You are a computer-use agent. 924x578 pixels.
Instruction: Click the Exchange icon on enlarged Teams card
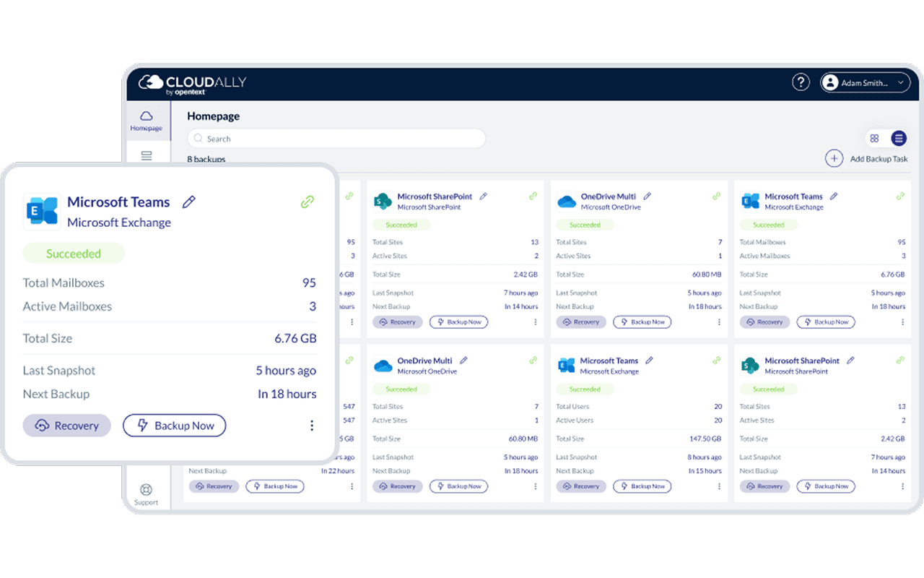tap(42, 211)
